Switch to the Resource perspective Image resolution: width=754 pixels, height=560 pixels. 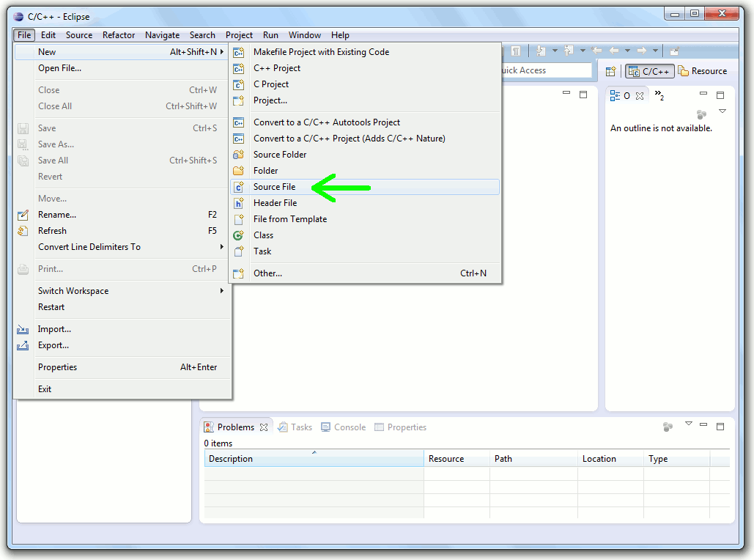point(703,71)
